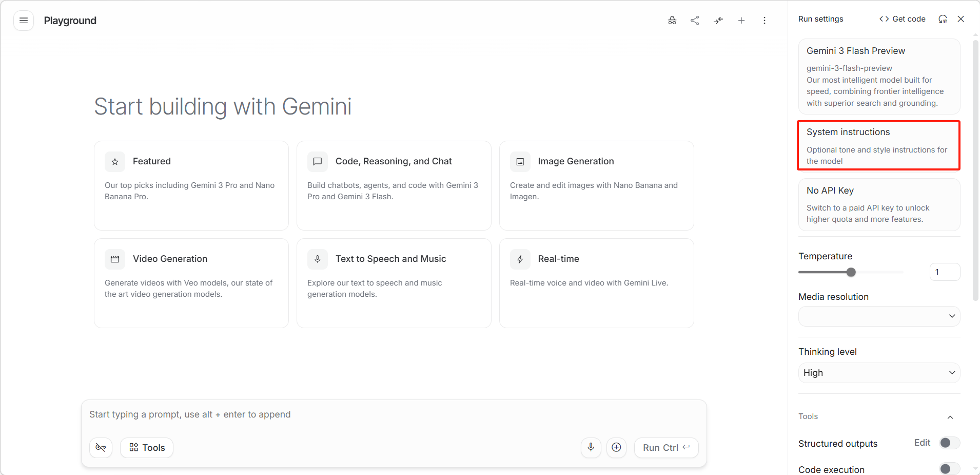This screenshot has height=475, width=980.
Task: Open Gemini 3 Flash Preview model selector
Action: point(879,77)
